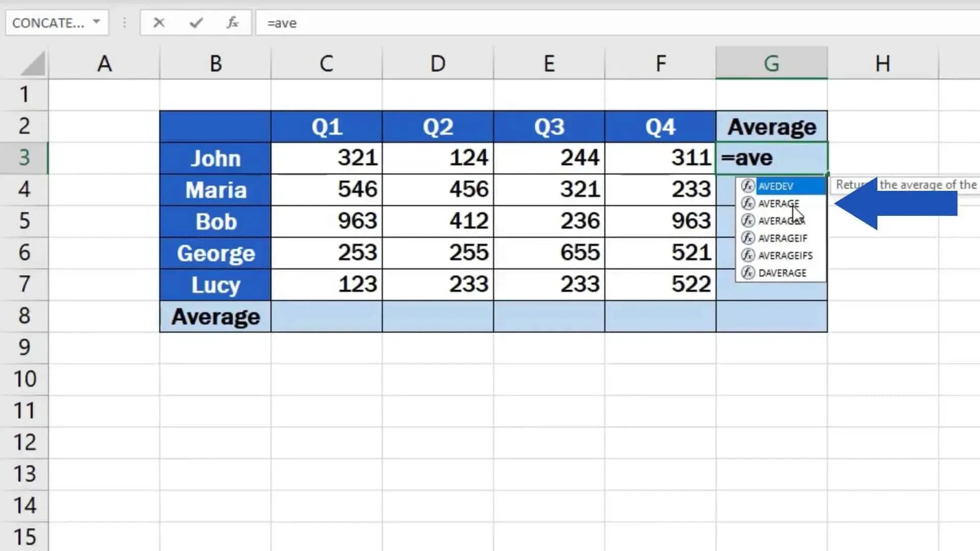Expand the Name Box dropdown arrow

[x=96, y=22]
